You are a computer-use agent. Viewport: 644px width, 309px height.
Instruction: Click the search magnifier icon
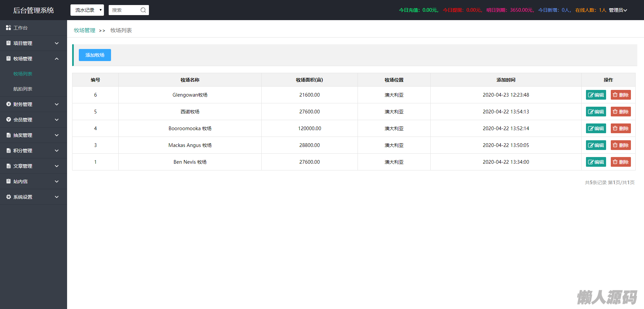pyautogui.click(x=143, y=10)
